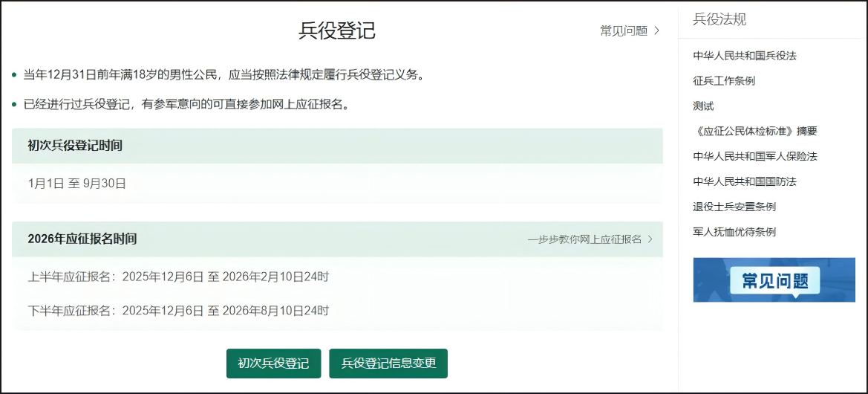868x394 pixels.
Task: Click the 下半年应征报名 date line
Action: pos(178,311)
